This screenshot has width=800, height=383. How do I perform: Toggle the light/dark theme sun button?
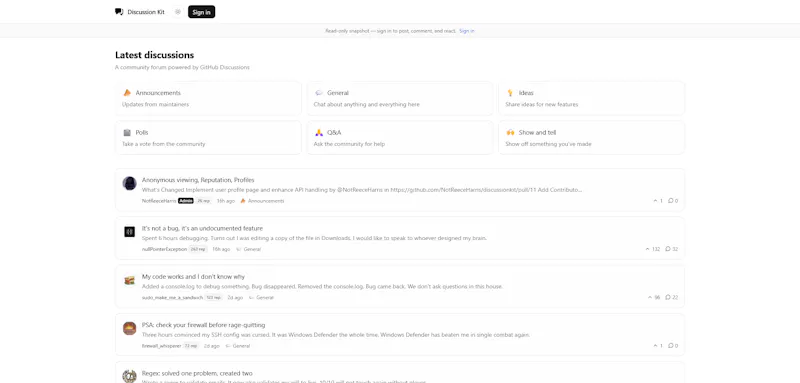tap(178, 12)
